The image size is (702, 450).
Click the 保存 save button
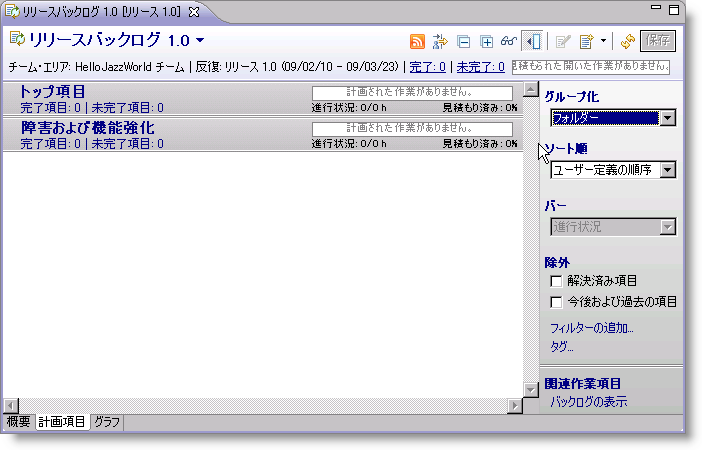click(x=658, y=41)
